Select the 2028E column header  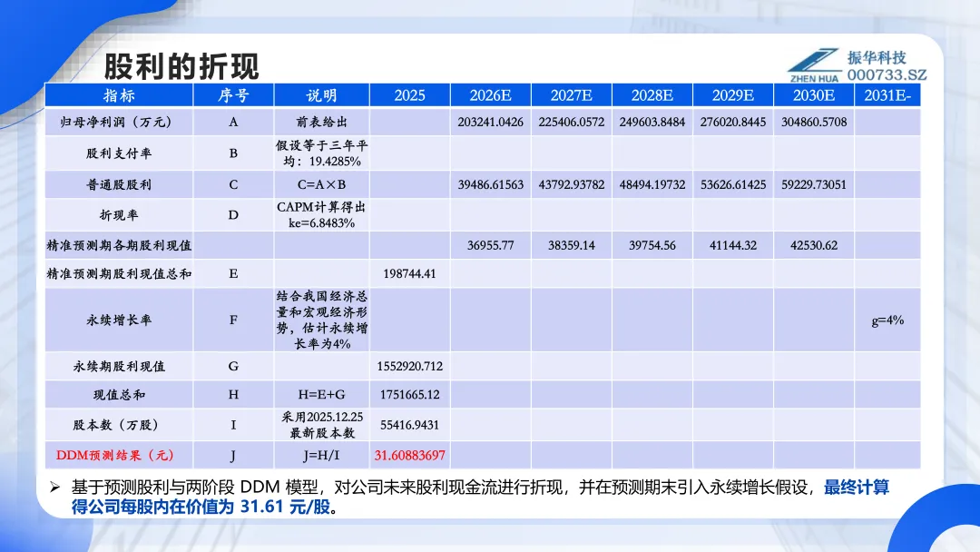[x=652, y=95]
